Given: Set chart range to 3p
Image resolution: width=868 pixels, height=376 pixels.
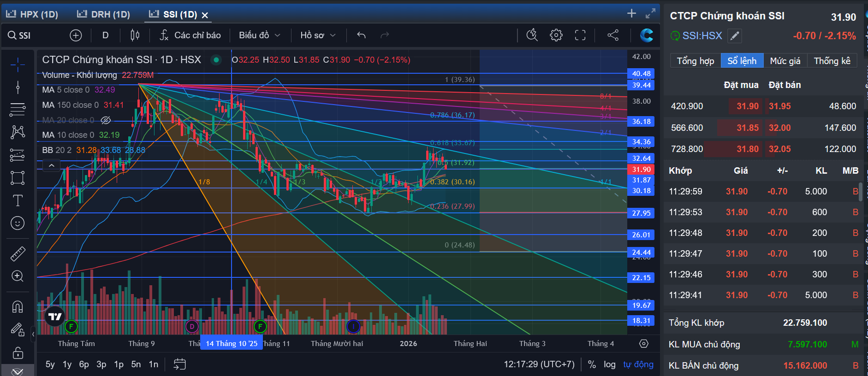Looking at the screenshot, I should coord(101,364).
